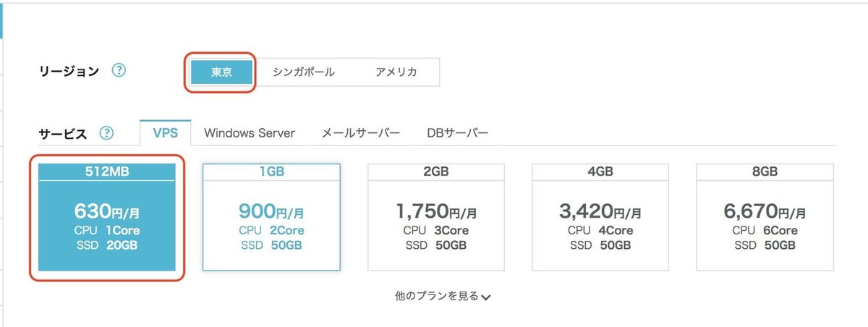Click the 512MB header of the selected plan
This screenshot has width=868, height=327.
pos(106,171)
